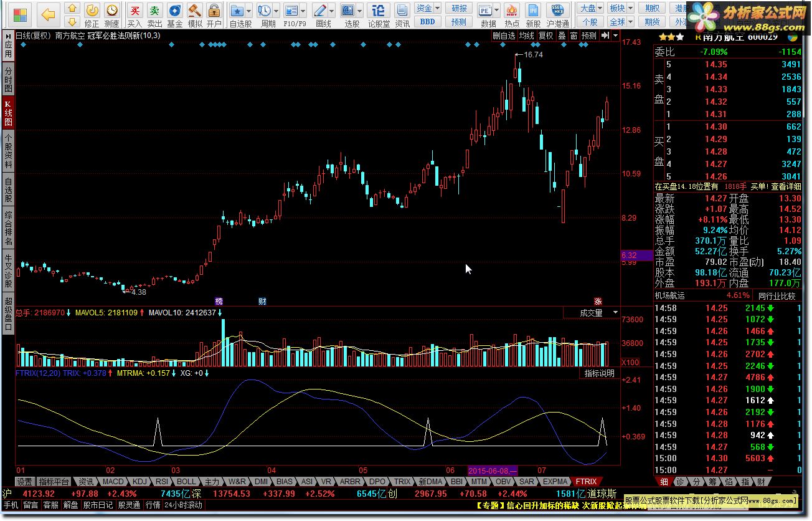Expand the 选股 dropdown arrow

(x=360, y=10)
